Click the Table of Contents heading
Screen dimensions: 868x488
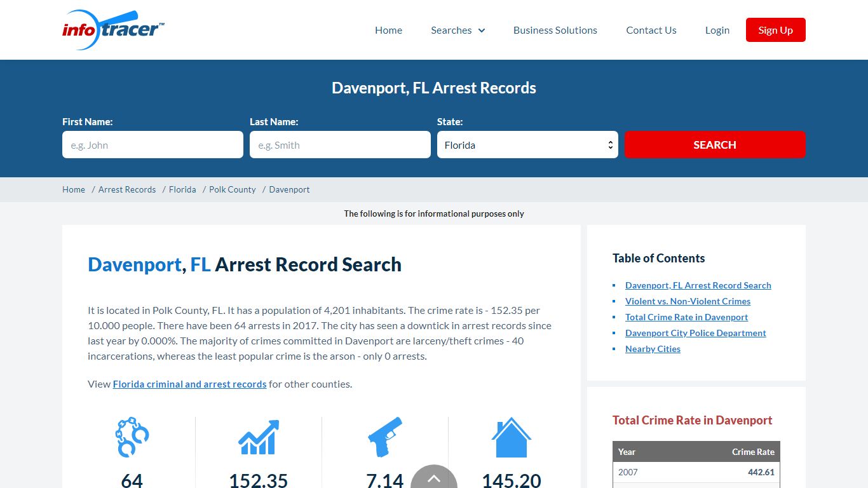coord(658,258)
